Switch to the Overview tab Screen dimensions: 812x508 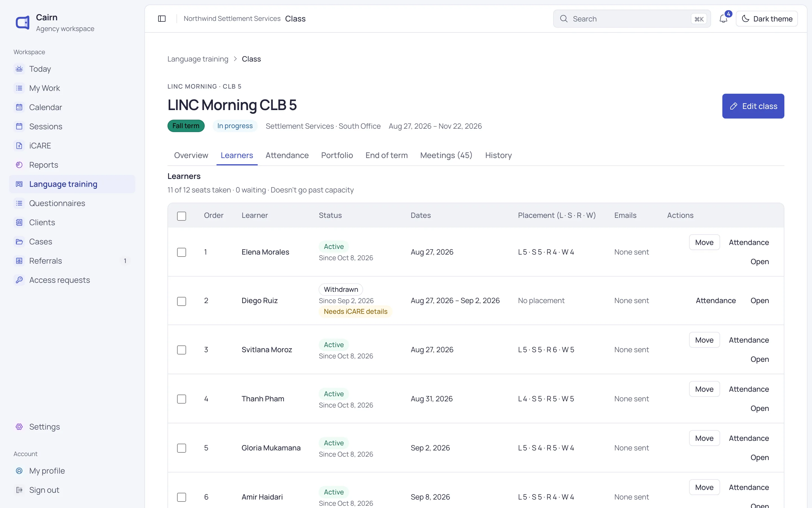pos(191,155)
